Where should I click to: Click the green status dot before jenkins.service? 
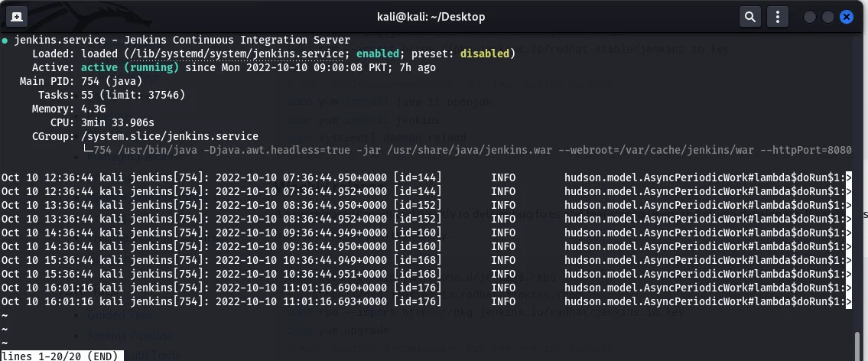[x=5, y=40]
